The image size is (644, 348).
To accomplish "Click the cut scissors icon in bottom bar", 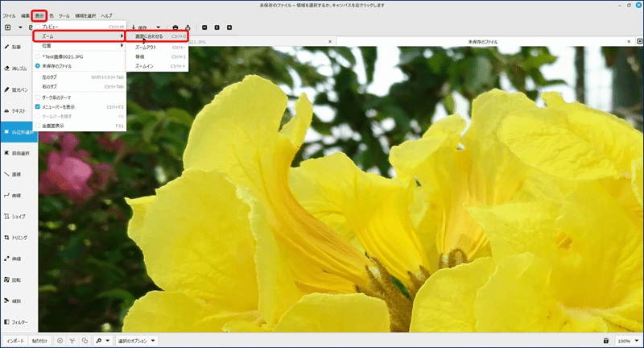I will (72, 341).
